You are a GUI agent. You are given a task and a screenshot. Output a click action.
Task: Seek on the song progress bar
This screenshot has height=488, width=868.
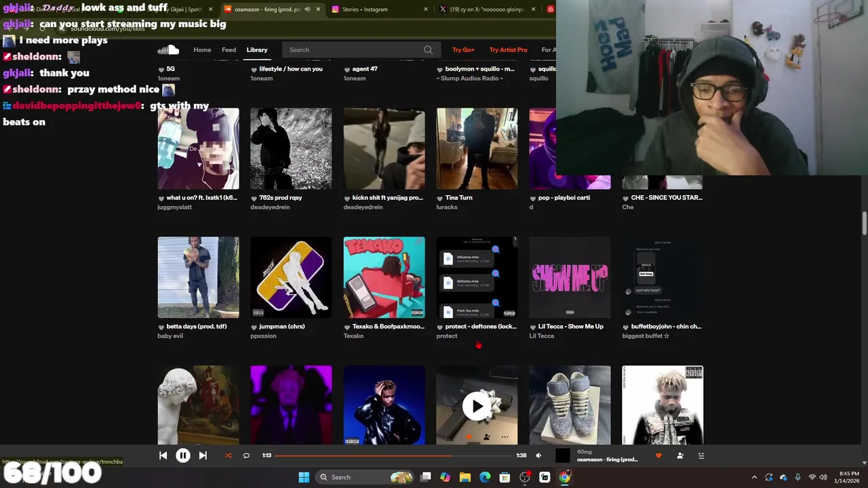[395, 455]
